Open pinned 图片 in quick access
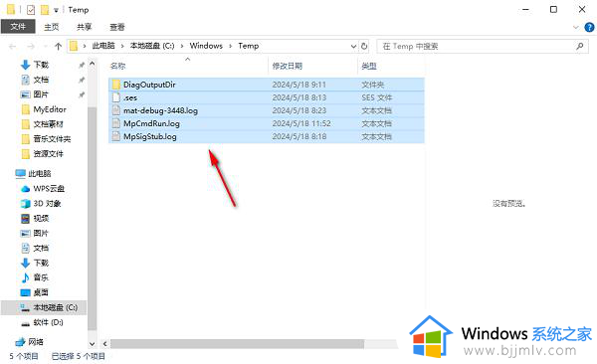This screenshot has height=364, width=597. [x=41, y=94]
